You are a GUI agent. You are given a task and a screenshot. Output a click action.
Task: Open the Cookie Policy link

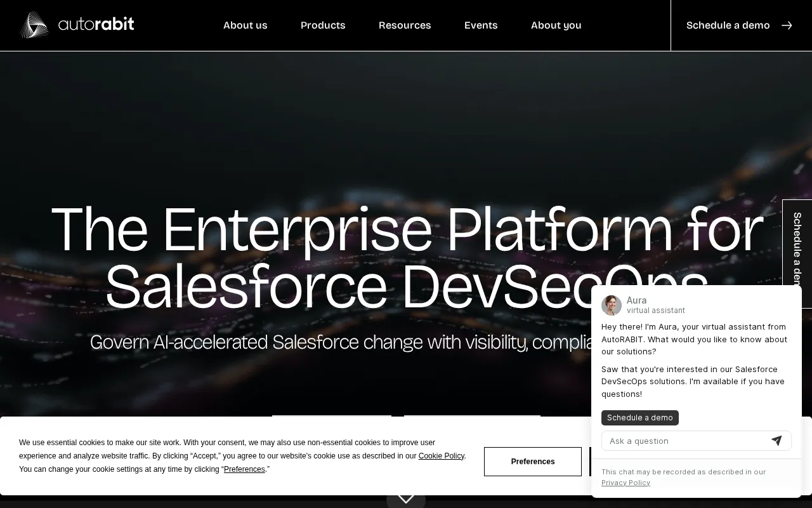point(442,456)
